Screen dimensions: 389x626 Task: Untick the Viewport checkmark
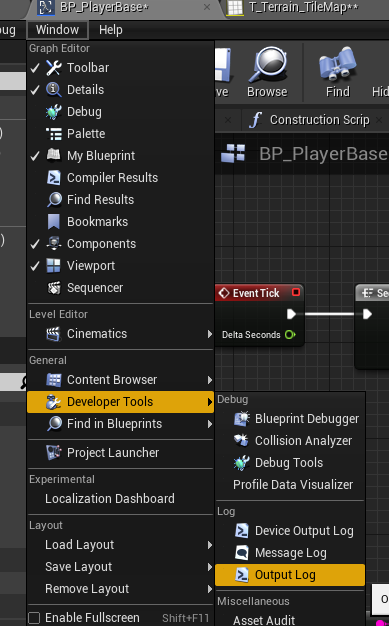(36, 265)
